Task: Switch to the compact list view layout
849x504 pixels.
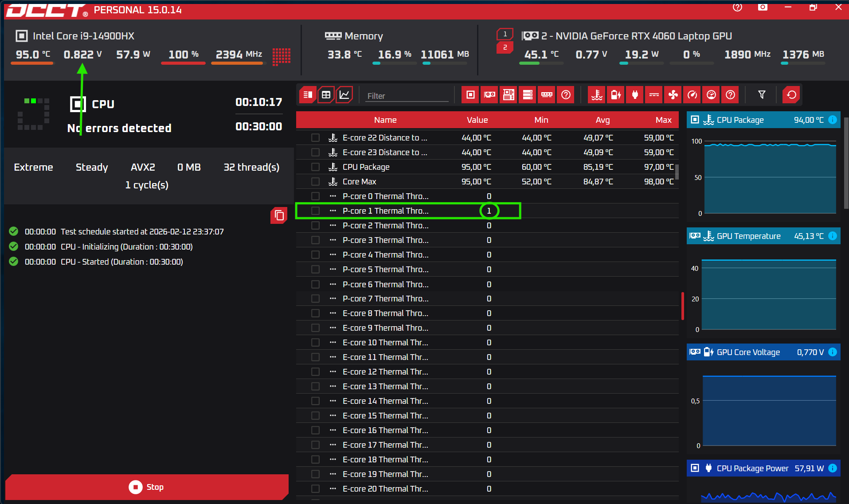Action: click(307, 95)
